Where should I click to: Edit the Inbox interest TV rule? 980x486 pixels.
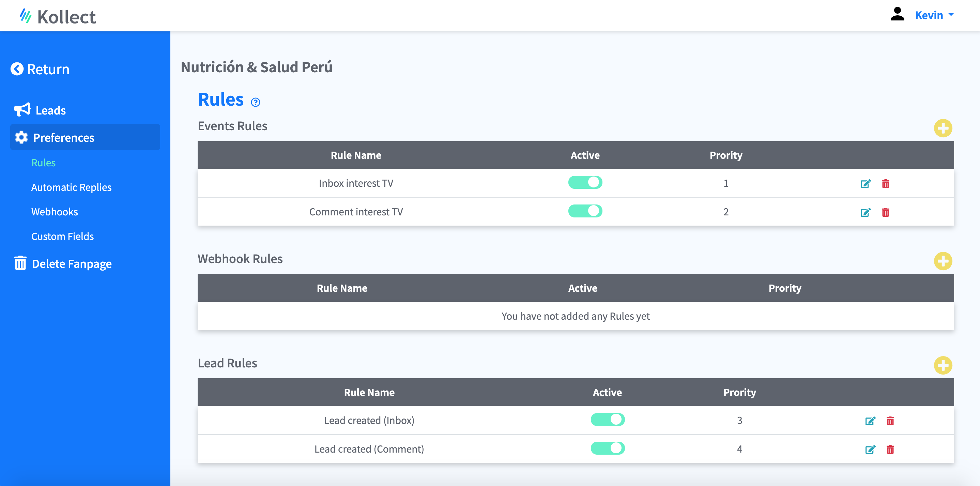pyautogui.click(x=865, y=184)
